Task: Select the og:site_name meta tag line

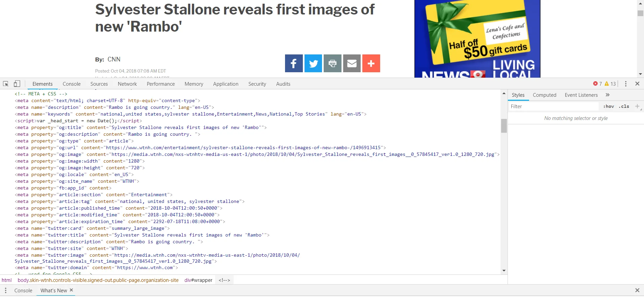Action: (x=77, y=181)
